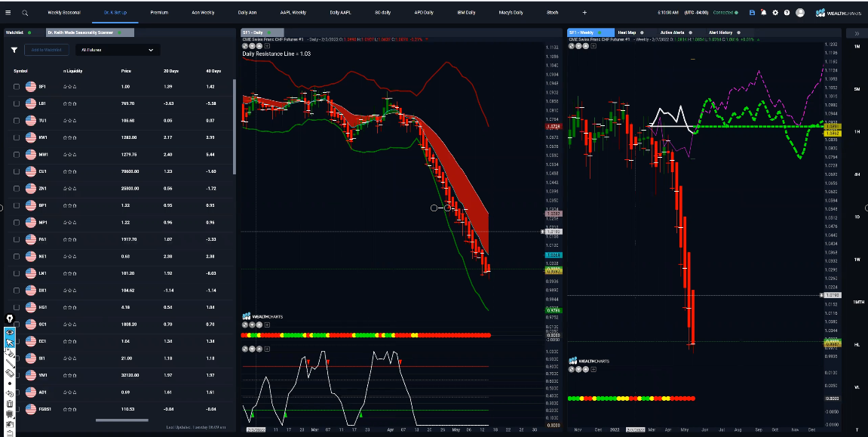The image size is (868, 437).
Task: Tick the checkbox for PA1 row
Action: pyautogui.click(x=17, y=239)
